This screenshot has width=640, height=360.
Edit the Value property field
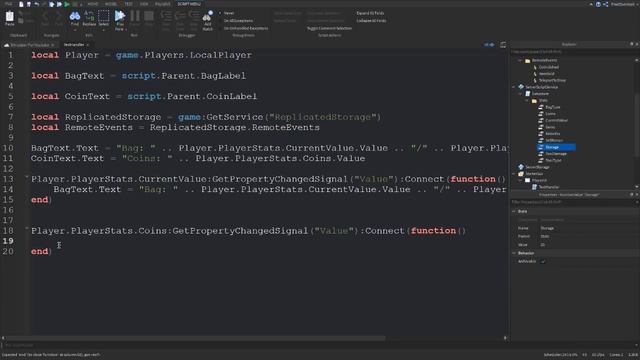[588, 244]
